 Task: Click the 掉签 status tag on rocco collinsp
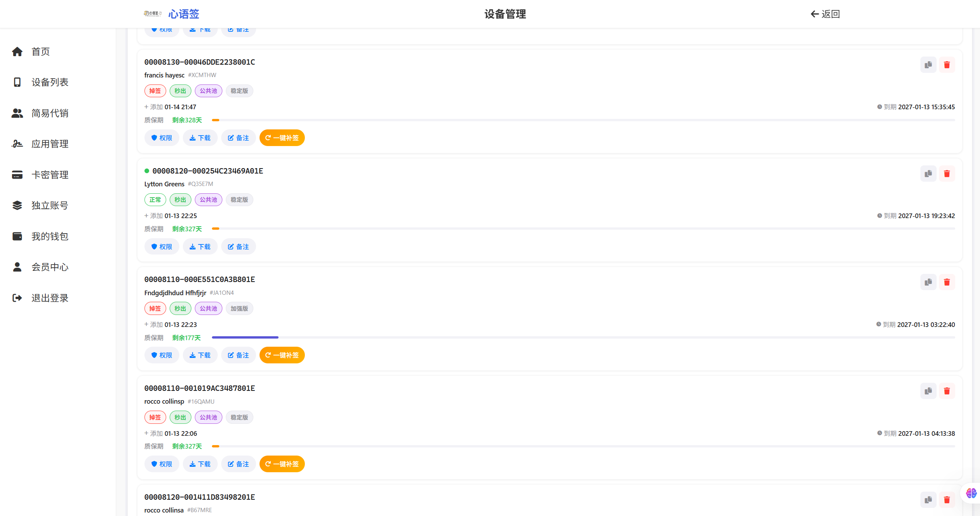click(155, 417)
